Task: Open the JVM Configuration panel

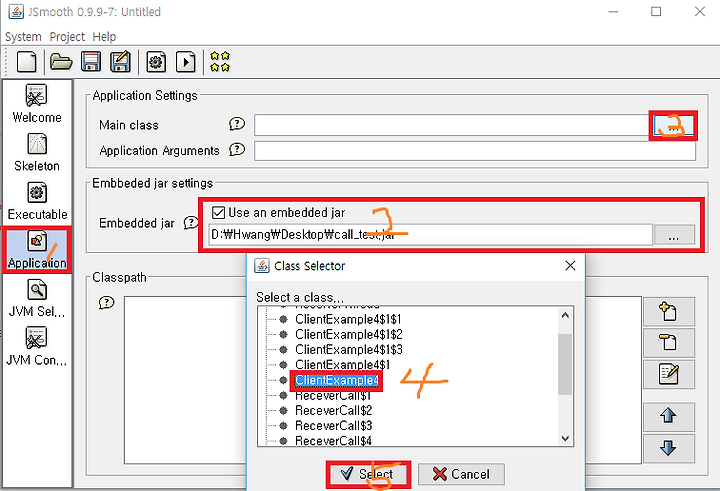Action: coord(37,347)
